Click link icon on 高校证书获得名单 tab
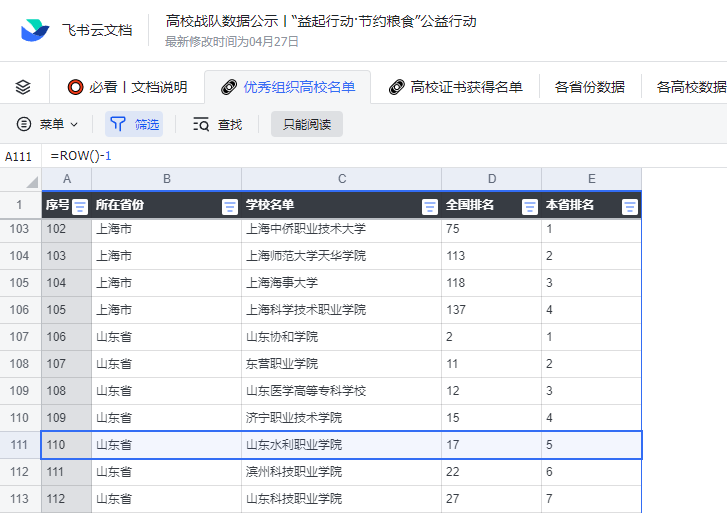Screen dimensions: 727x513 (397, 87)
